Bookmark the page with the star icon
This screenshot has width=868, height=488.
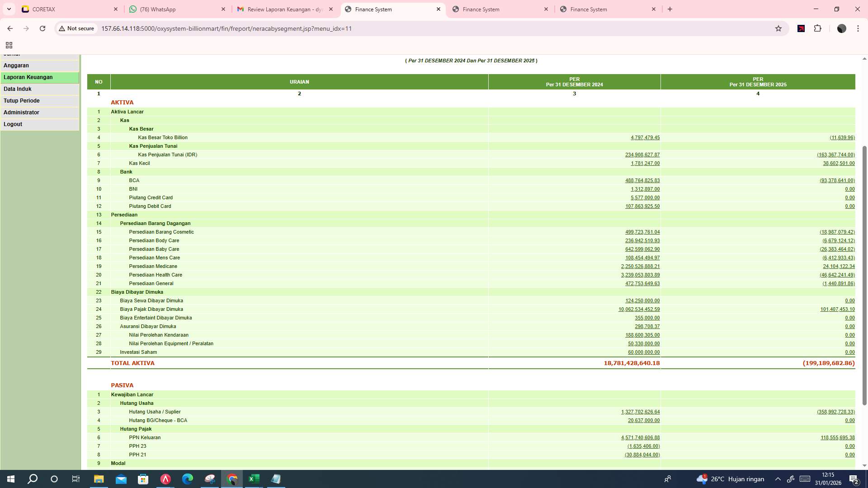pos(778,28)
